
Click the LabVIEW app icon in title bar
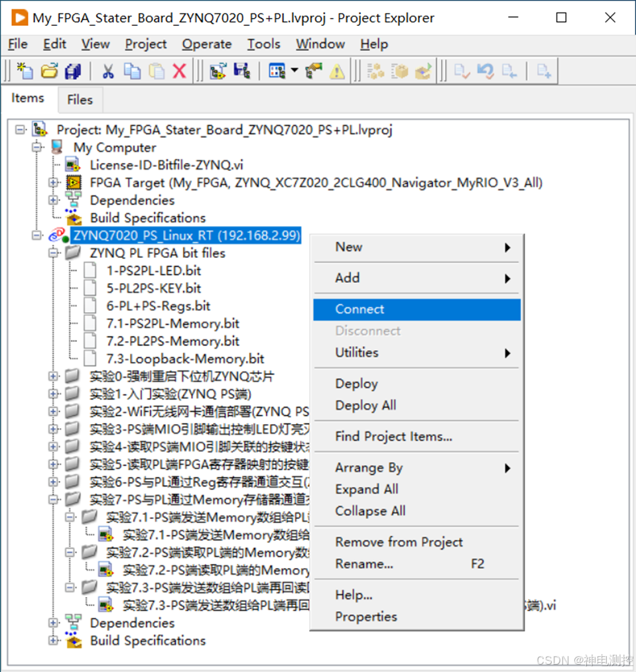pos(19,18)
